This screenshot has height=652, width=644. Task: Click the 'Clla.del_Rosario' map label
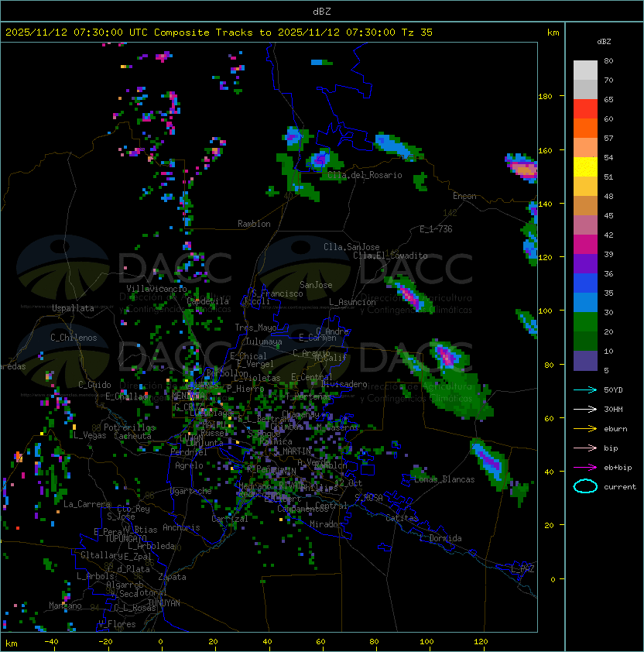point(365,175)
